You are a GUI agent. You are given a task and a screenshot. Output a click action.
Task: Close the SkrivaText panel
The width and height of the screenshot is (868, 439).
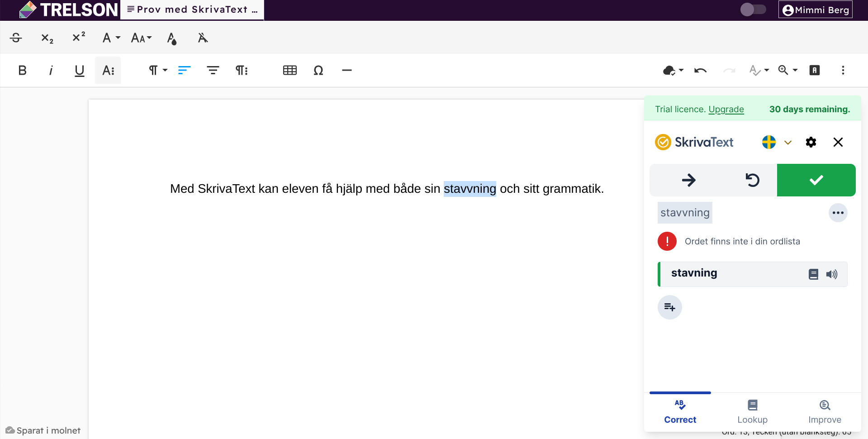(838, 142)
